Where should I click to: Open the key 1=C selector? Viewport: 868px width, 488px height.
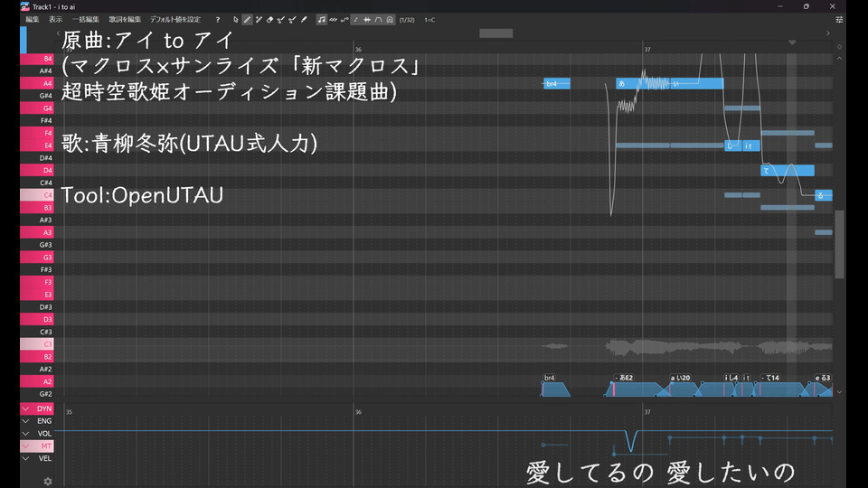click(x=429, y=20)
